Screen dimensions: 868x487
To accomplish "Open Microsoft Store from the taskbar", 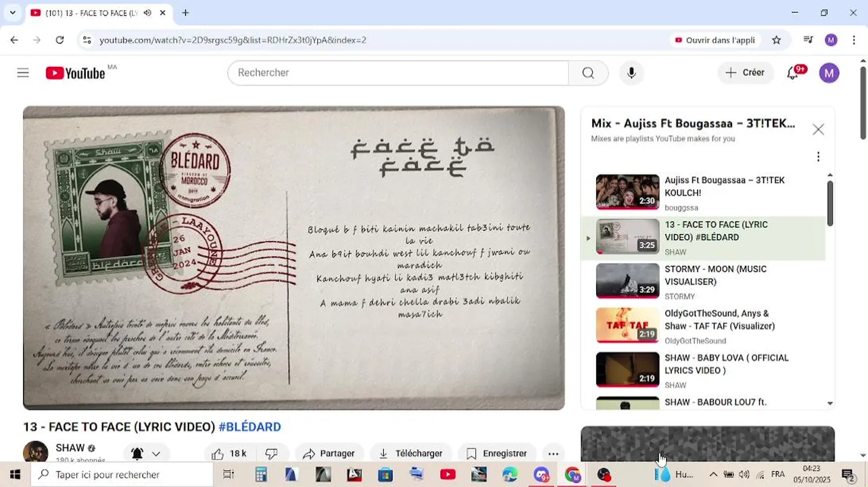I will pyautogui.click(x=385, y=474).
